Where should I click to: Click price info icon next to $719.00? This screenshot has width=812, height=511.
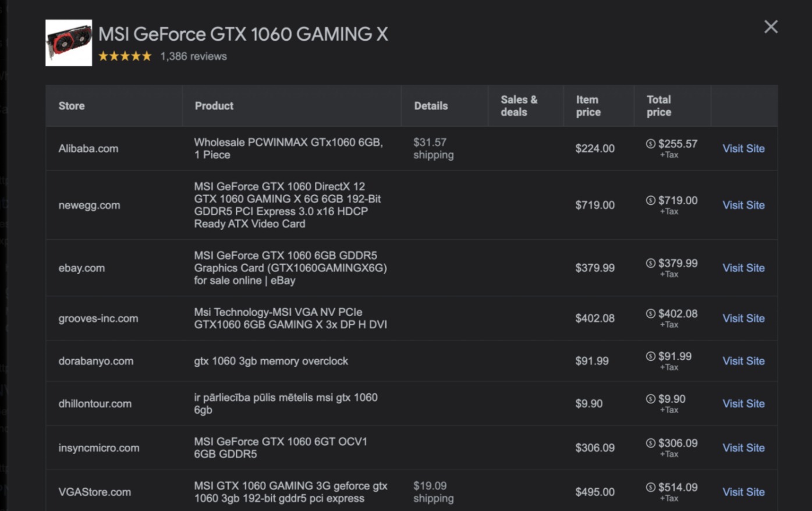651,200
